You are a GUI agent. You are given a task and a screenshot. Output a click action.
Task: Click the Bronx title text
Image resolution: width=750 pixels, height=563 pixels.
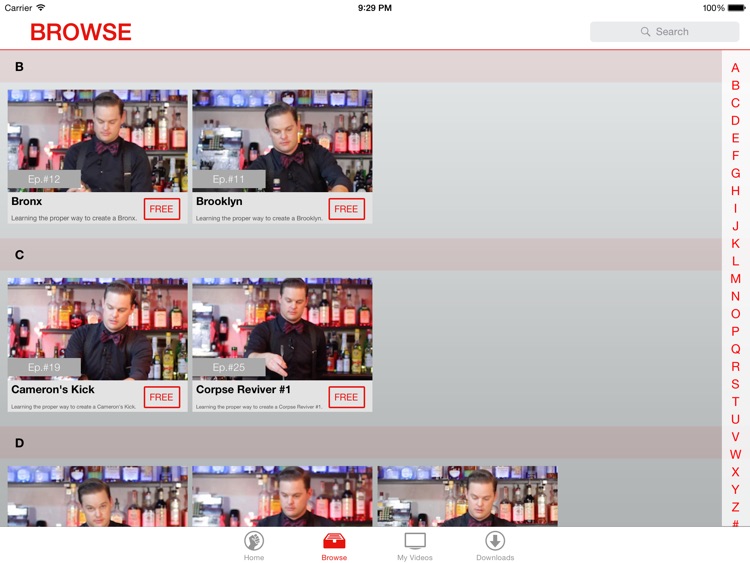click(x=27, y=201)
